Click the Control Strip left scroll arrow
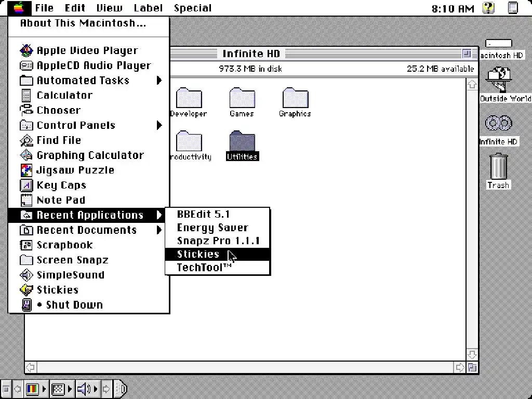This screenshot has height=399, width=532. (x=17, y=389)
